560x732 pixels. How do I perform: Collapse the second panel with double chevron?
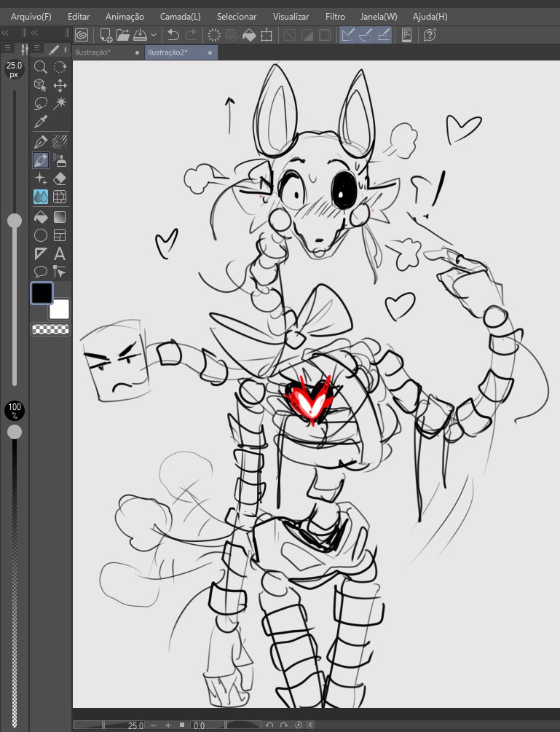(34, 33)
